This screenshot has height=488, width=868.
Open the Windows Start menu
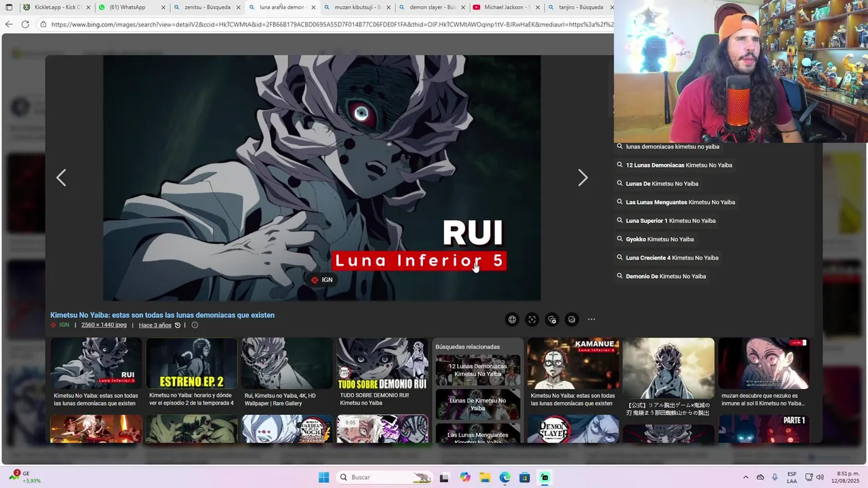(x=323, y=477)
